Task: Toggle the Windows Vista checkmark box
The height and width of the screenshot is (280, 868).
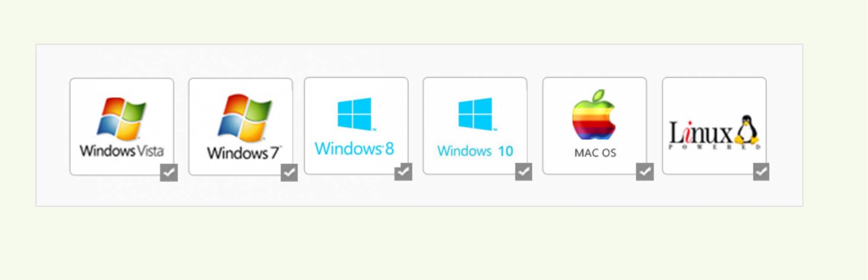Action: (x=169, y=172)
